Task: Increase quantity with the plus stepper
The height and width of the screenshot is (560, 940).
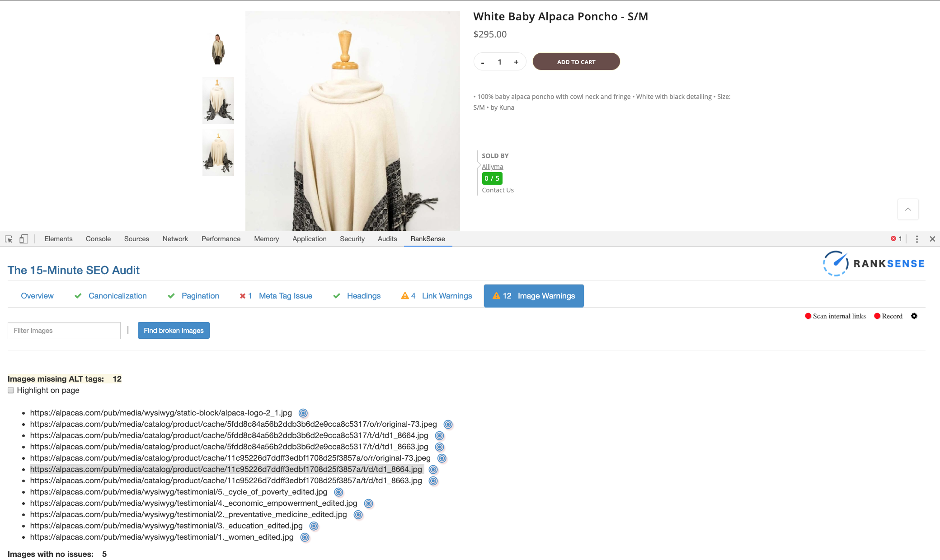Action: tap(516, 62)
